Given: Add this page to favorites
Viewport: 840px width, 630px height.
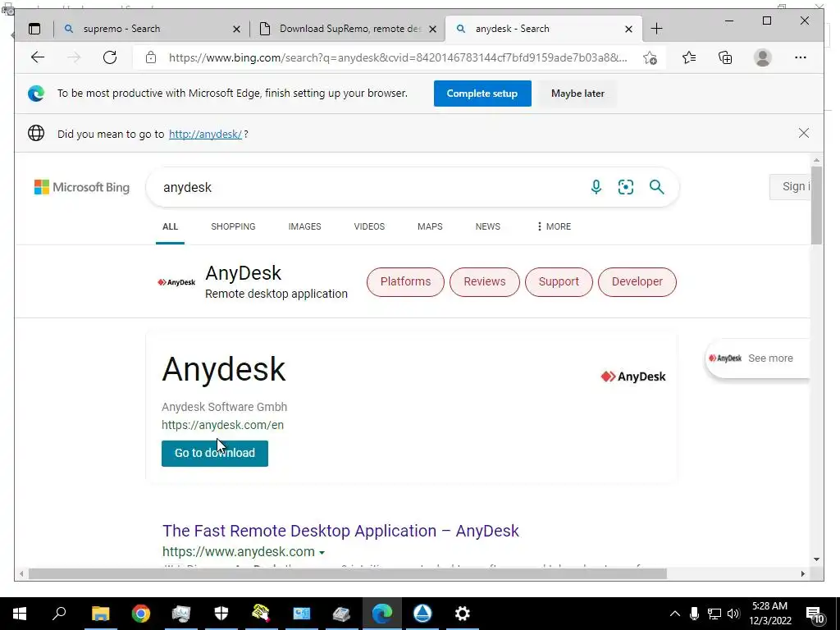Looking at the screenshot, I should [650, 58].
